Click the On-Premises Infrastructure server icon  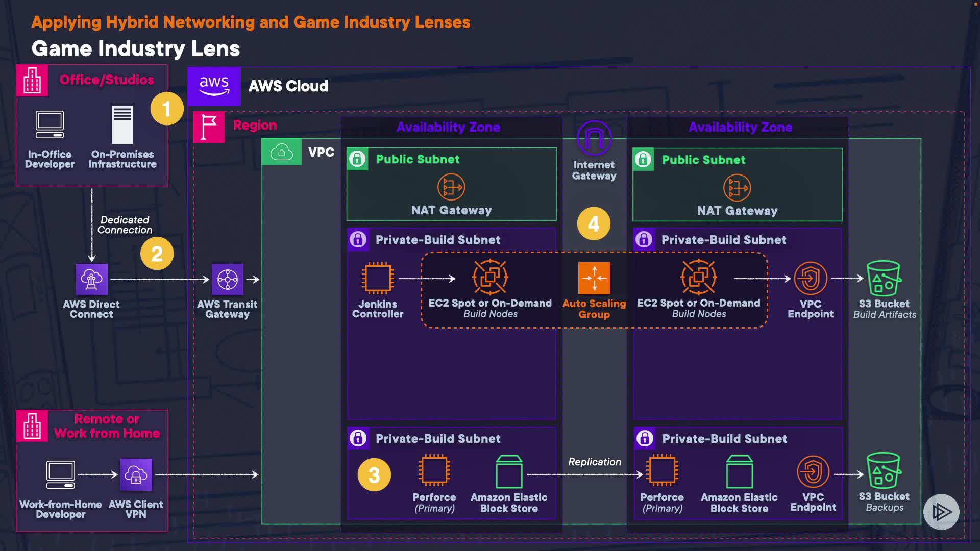pos(122,124)
